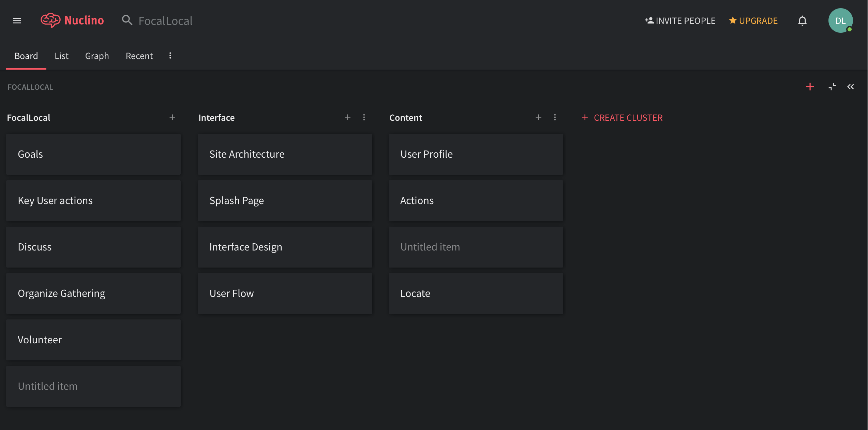Click the FocalLocal cluster title
Image resolution: width=868 pixels, height=430 pixels.
click(x=29, y=118)
